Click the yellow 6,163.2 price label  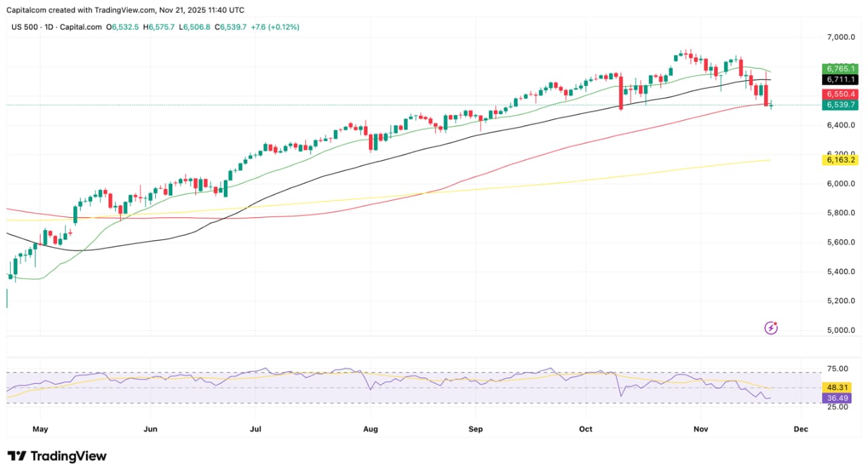(x=840, y=160)
